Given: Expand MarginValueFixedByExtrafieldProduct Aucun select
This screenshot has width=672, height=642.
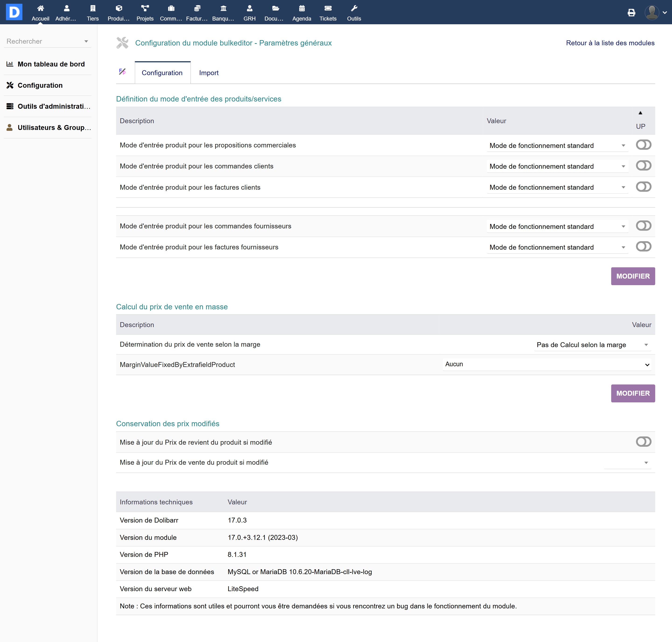Looking at the screenshot, I should 546,364.
